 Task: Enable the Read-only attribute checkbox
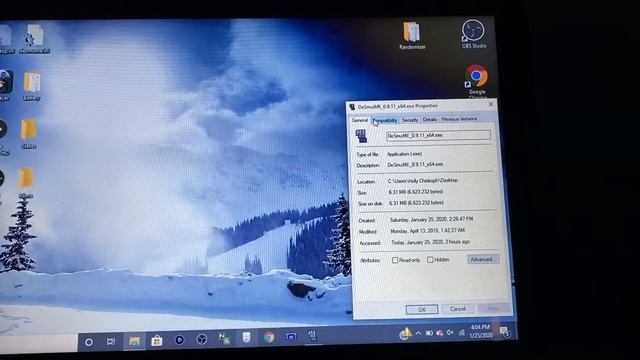pos(395,260)
